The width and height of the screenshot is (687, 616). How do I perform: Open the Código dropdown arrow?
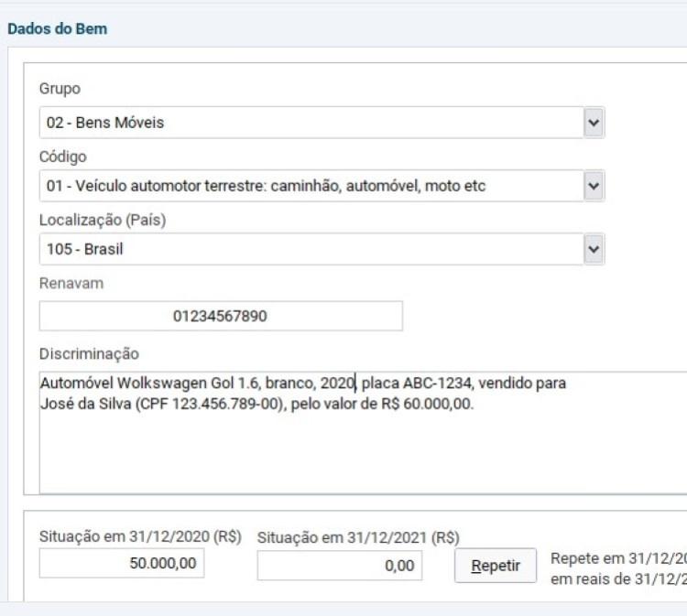coord(594,186)
